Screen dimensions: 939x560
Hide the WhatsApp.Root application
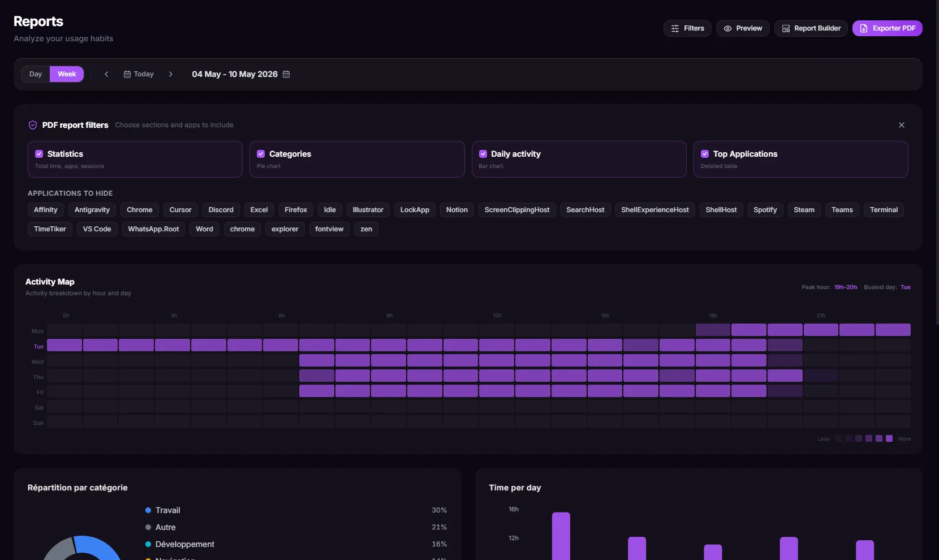[x=153, y=229]
